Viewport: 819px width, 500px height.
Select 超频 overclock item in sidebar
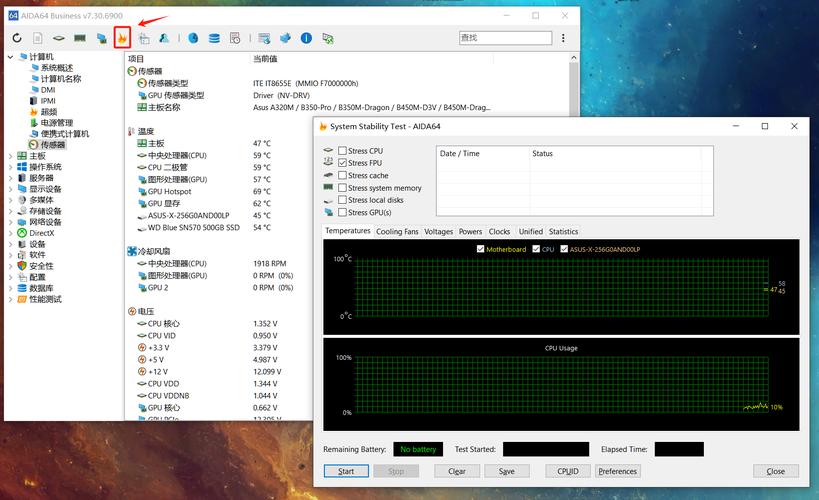tap(48, 112)
